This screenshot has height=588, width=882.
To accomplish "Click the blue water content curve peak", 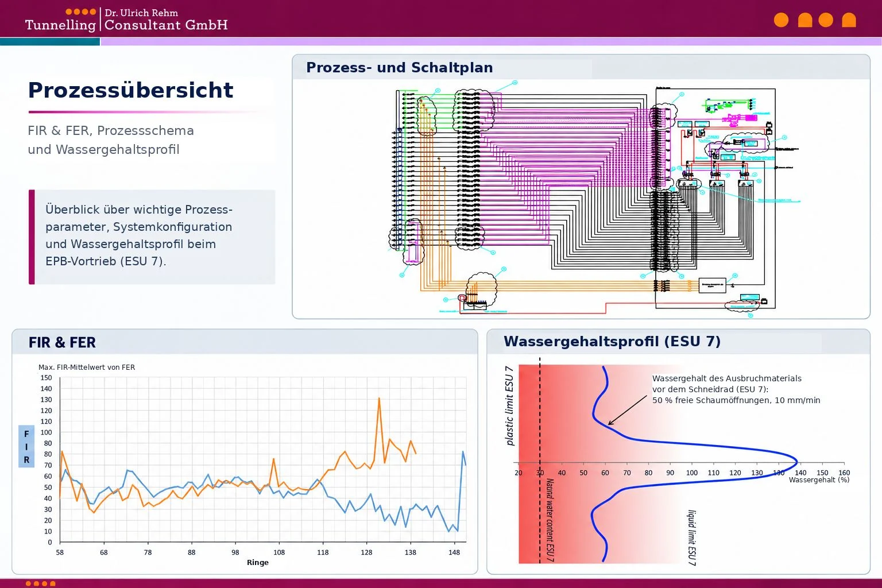I will tap(796, 462).
